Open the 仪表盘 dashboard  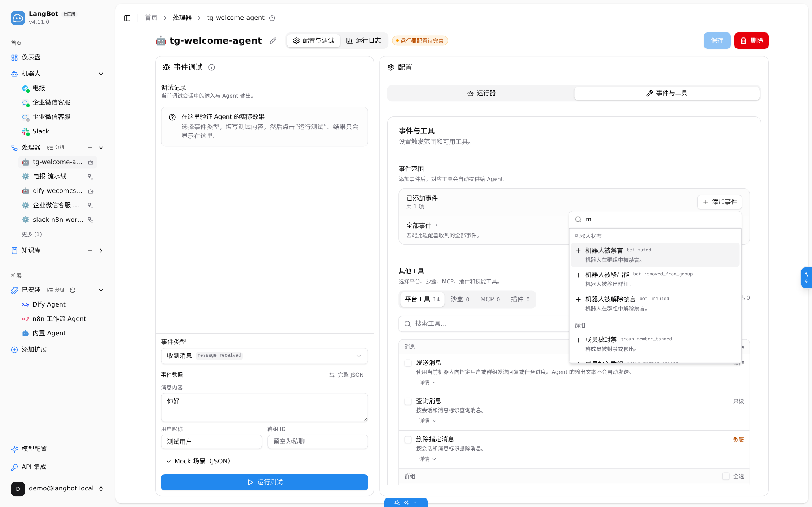[x=58, y=57]
